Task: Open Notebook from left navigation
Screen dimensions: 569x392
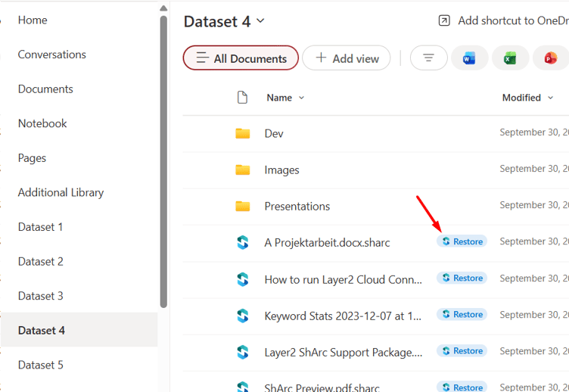Action: pyautogui.click(x=42, y=123)
